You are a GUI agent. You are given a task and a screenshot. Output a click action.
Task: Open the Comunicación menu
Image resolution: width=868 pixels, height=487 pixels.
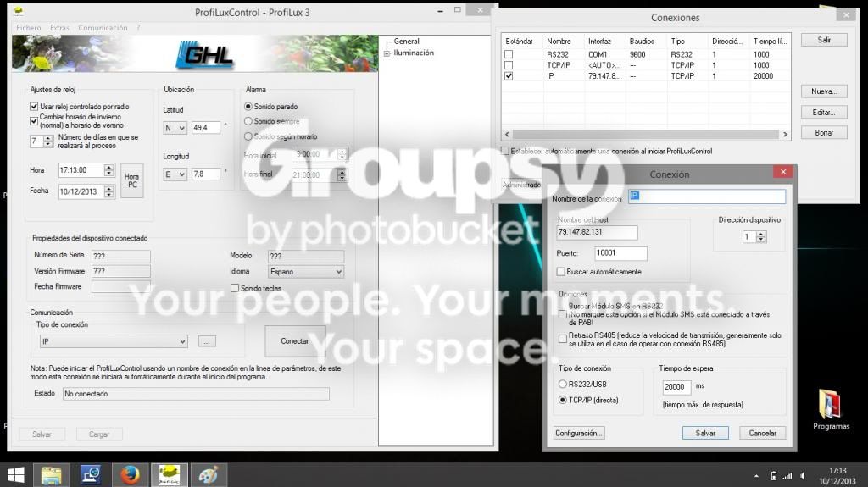[x=103, y=28]
